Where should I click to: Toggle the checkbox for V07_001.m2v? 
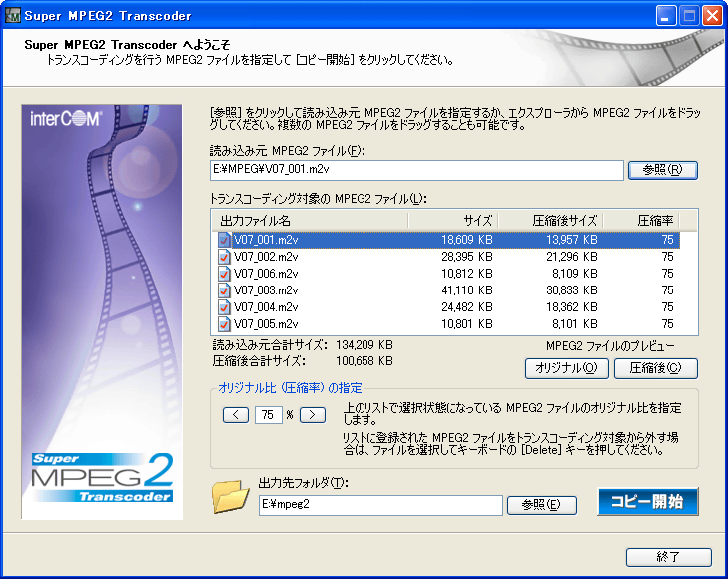[224, 240]
